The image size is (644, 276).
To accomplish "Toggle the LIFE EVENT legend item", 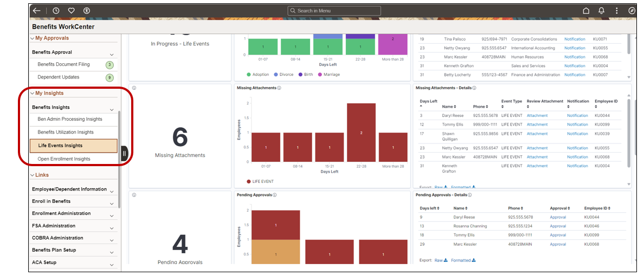I will pyautogui.click(x=260, y=181).
